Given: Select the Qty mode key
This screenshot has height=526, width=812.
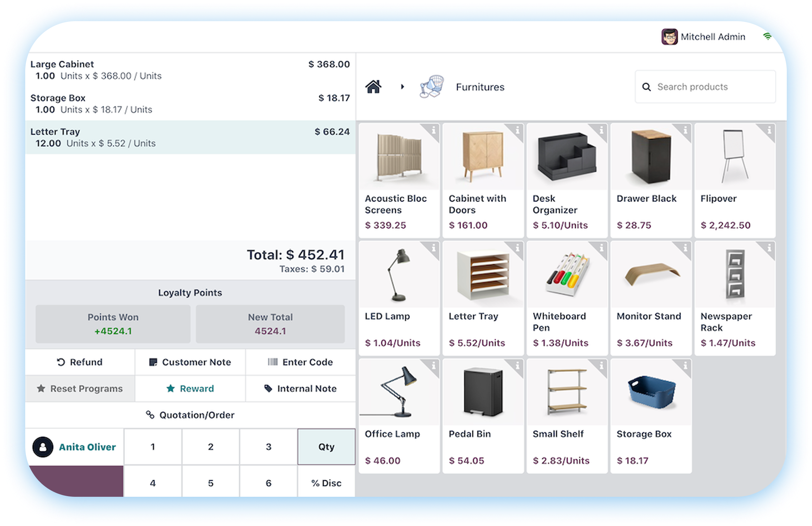Looking at the screenshot, I should 326,447.
